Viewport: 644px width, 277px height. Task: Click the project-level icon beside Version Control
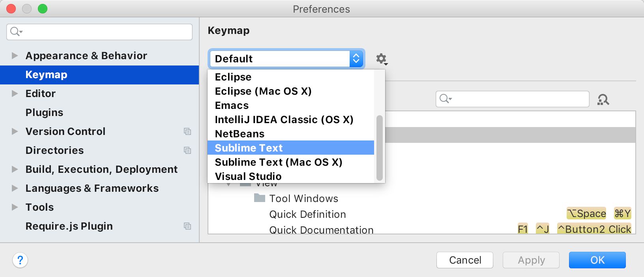coord(187,131)
